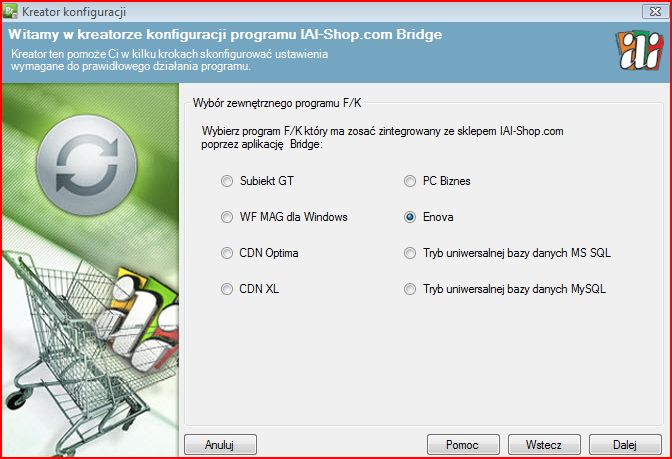Screen dimensions: 672x459
Task: Click the Witamy w kreatorze konfiguracji heading
Action: [x=225, y=35]
